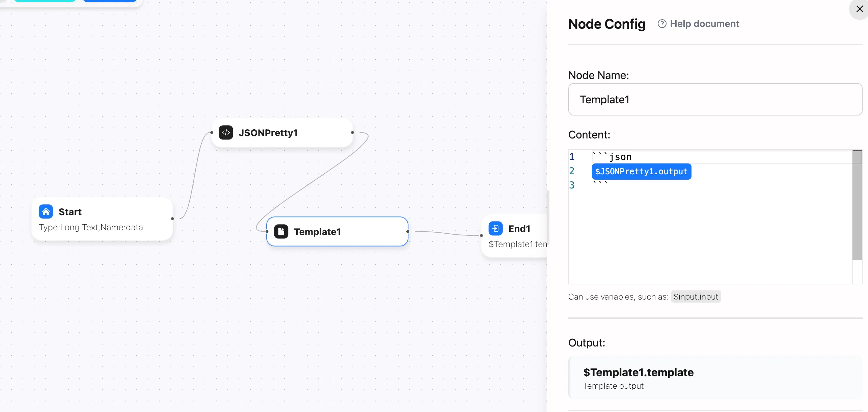Click 'Type:Long Text,Name:data' text in Start node
This screenshot has height=412, width=868.
91,227
